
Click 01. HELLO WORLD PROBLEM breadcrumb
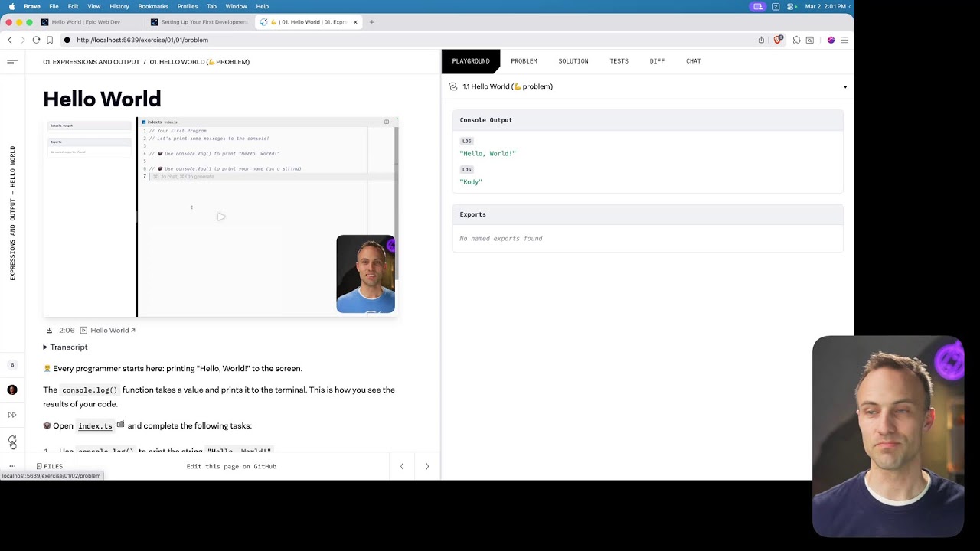tap(200, 61)
